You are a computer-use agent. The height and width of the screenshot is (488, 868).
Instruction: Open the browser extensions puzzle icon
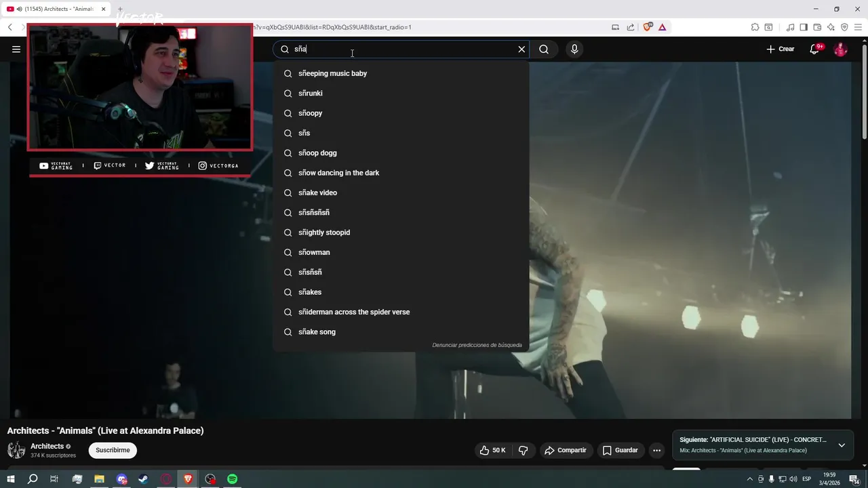pyautogui.click(x=755, y=27)
